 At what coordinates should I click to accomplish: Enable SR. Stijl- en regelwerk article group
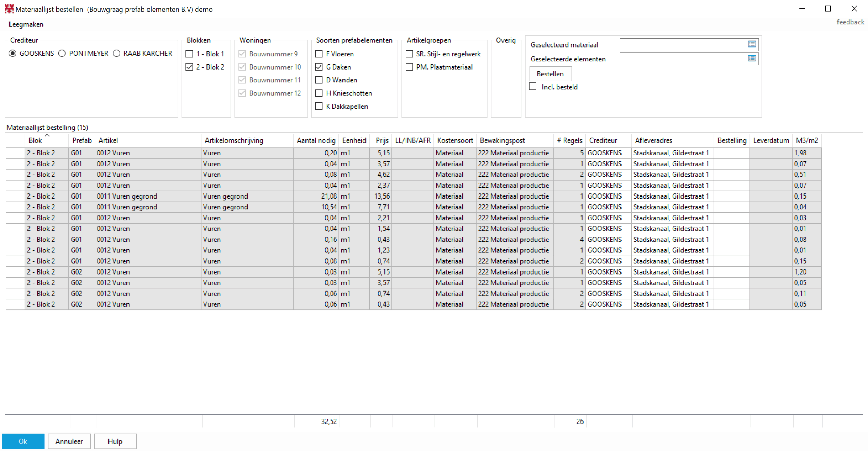click(x=409, y=54)
